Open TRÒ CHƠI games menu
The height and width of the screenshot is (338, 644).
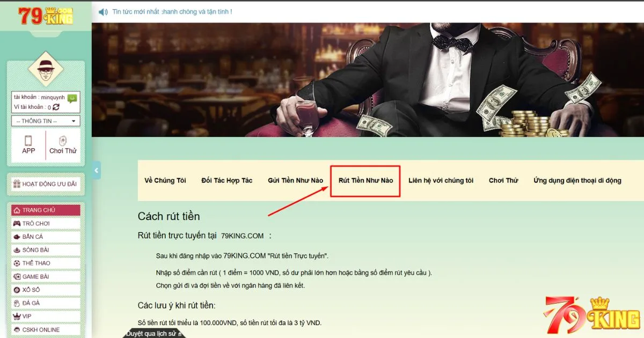tap(46, 224)
